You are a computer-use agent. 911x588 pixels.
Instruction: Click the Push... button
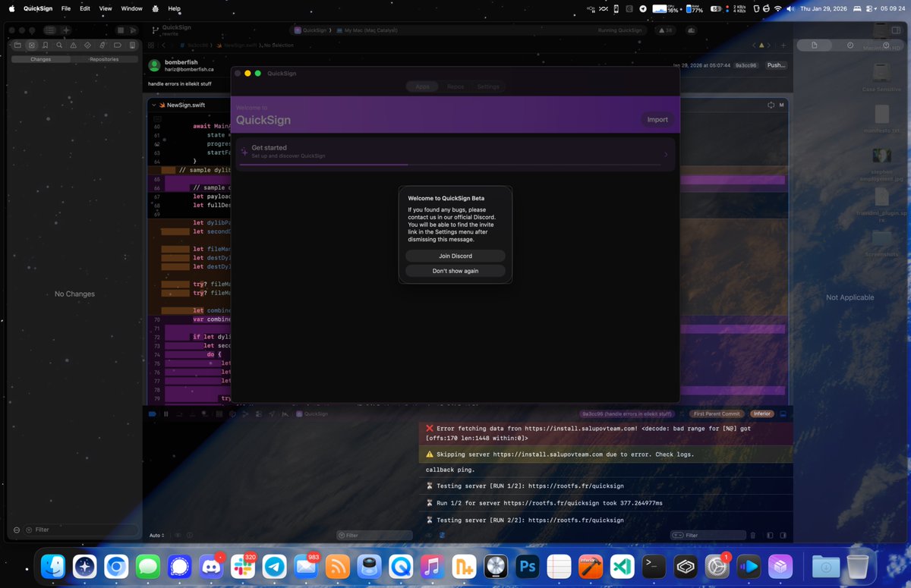[x=777, y=65]
